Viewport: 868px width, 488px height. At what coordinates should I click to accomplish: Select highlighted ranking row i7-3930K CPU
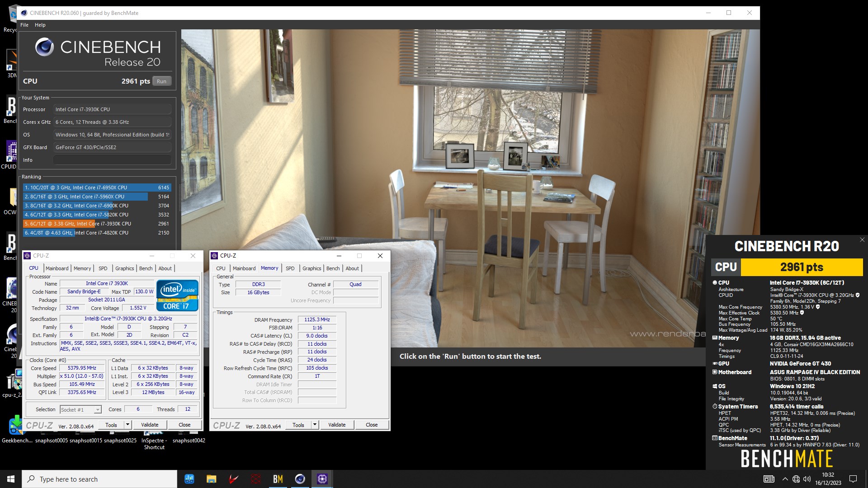(97, 224)
